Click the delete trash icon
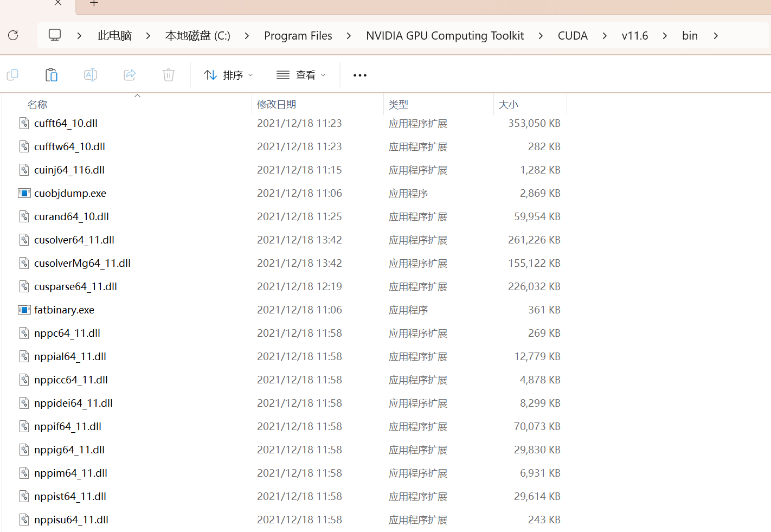This screenshot has height=532, width=771. [169, 75]
